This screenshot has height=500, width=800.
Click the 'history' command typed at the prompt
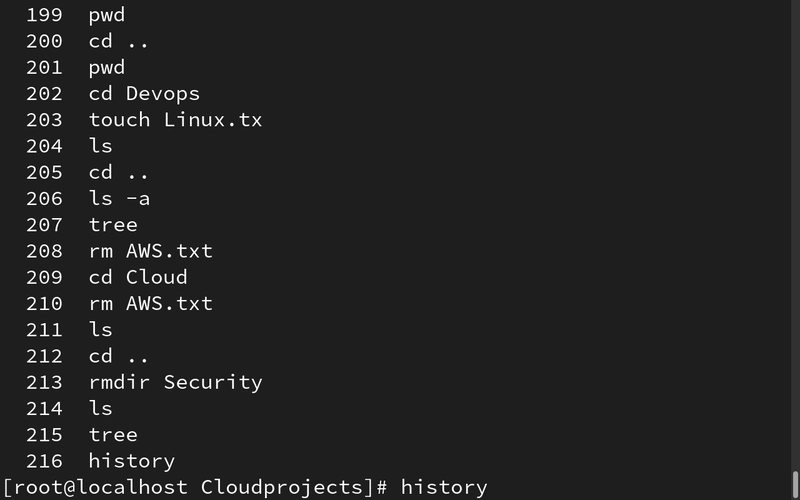click(444, 487)
